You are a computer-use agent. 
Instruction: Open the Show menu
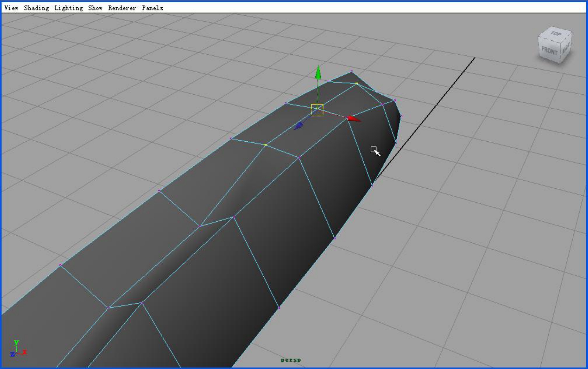click(95, 8)
